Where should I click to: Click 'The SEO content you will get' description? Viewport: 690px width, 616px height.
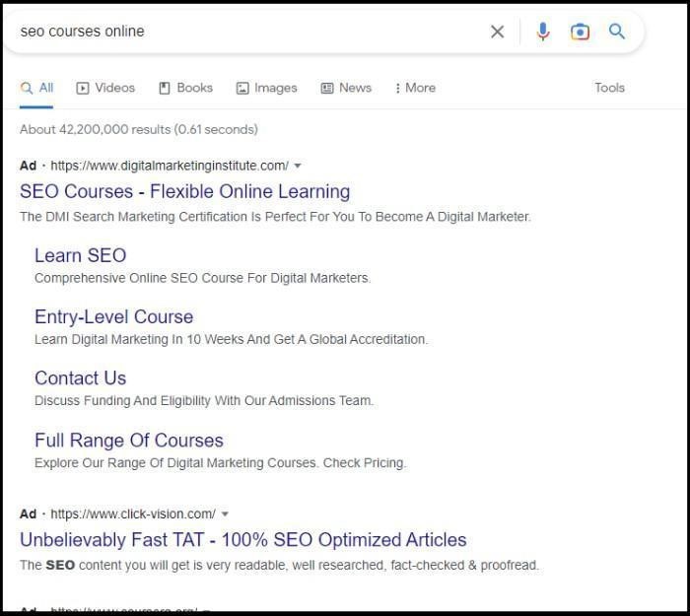click(279, 565)
